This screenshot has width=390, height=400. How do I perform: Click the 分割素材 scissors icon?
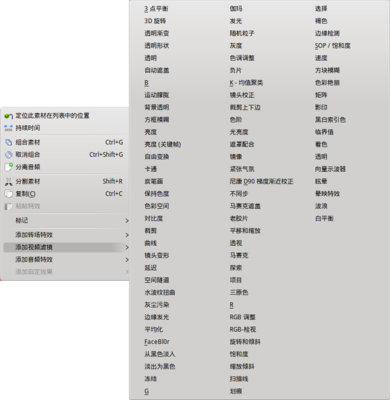9,182
